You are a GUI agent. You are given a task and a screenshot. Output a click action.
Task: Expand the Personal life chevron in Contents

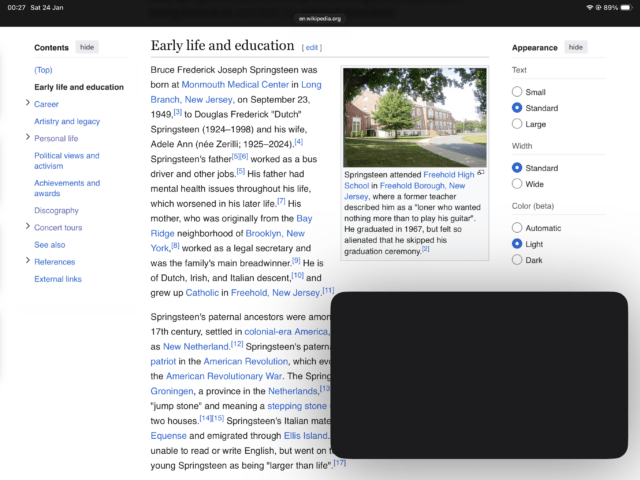click(x=27, y=138)
